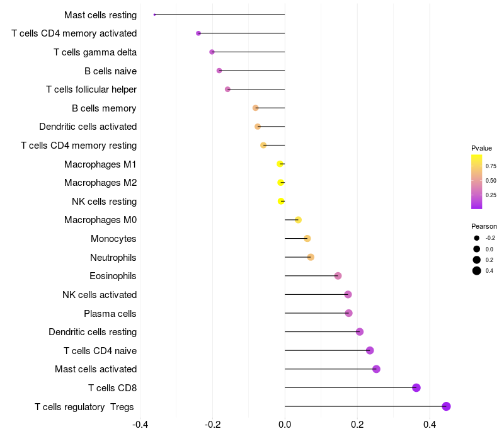Click the Dendritic cells resting label
This screenshot has height=441, width=504.
(x=93, y=332)
